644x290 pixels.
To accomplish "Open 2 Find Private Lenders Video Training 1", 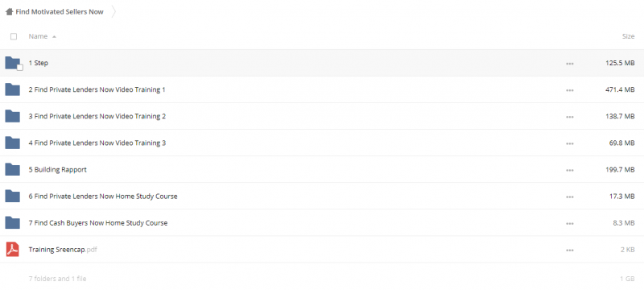I will [x=97, y=89].
